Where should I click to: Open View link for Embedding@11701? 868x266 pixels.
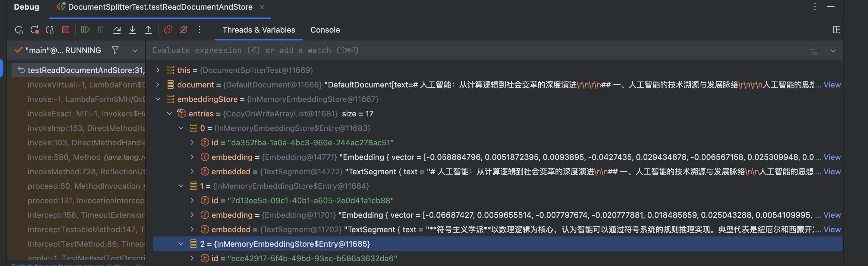pyautogui.click(x=832, y=215)
